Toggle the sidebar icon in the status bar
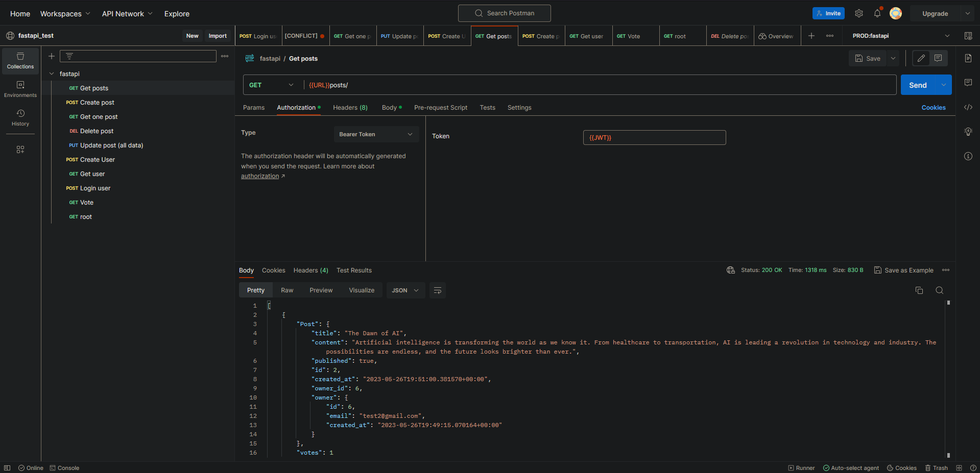This screenshot has width=980, height=473. tap(7, 468)
